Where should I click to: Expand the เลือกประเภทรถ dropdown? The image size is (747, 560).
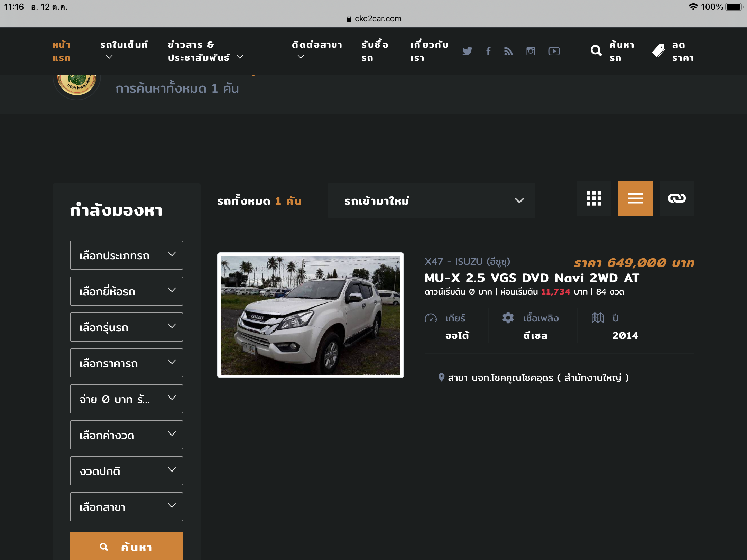[126, 255]
